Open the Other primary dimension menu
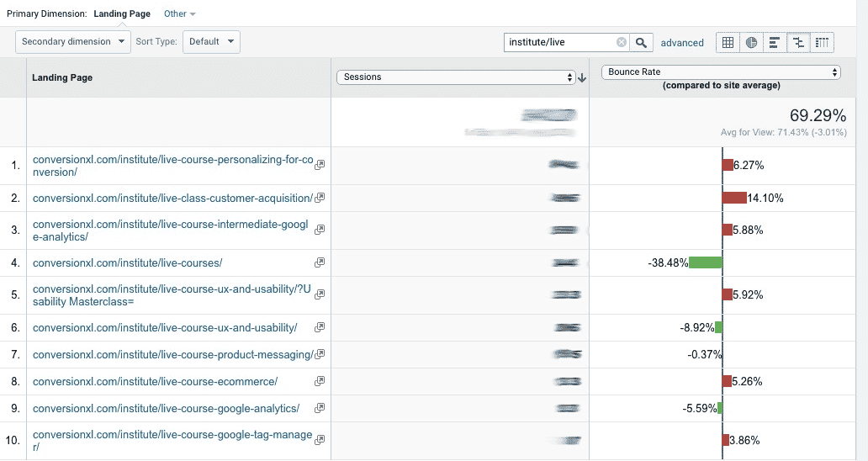Image resolution: width=868 pixels, height=461 pixels. pyautogui.click(x=179, y=14)
